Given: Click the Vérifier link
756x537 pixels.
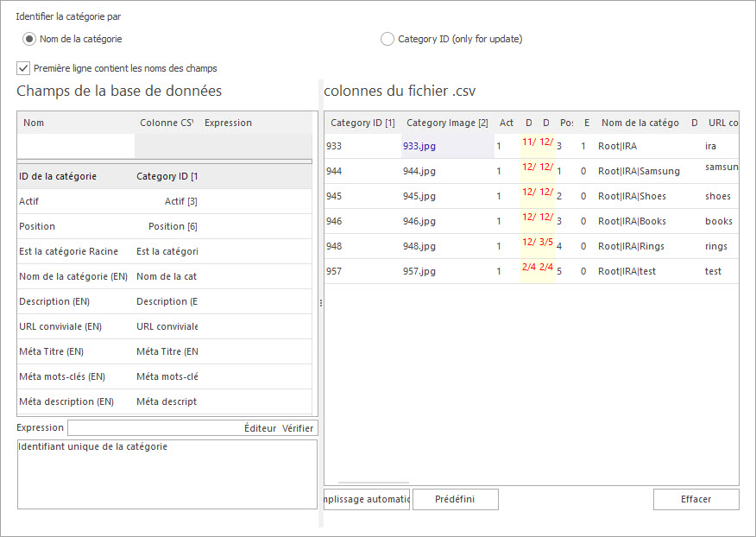Looking at the screenshot, I should pyautogui.click(x=298, y=428).
